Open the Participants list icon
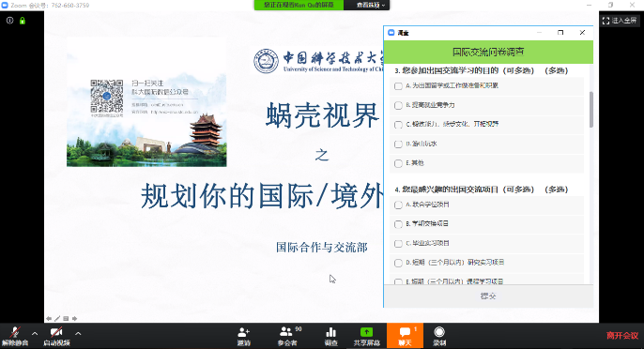The width and height of the screenshot is (644, 349). point(286,332)
